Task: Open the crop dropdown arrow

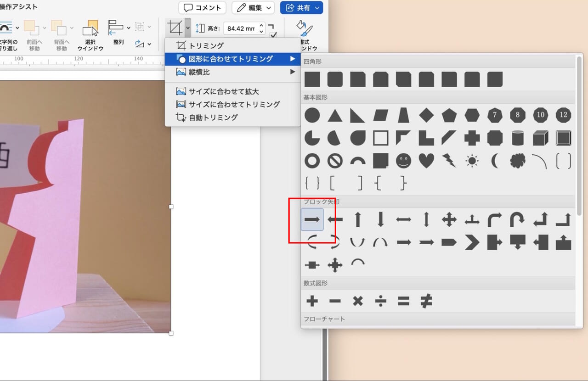Action: coord(187,27)
